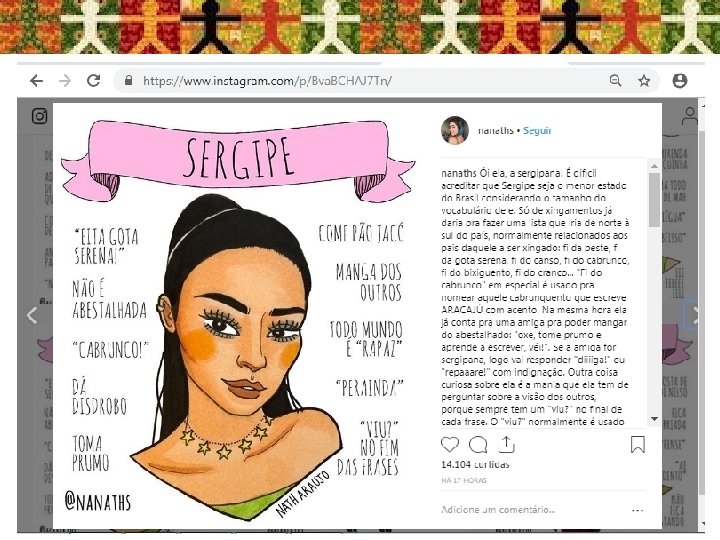Open comments with speech bubble icon
The height and width of the screenshot is (540, 720).
[x=478, y=444]
